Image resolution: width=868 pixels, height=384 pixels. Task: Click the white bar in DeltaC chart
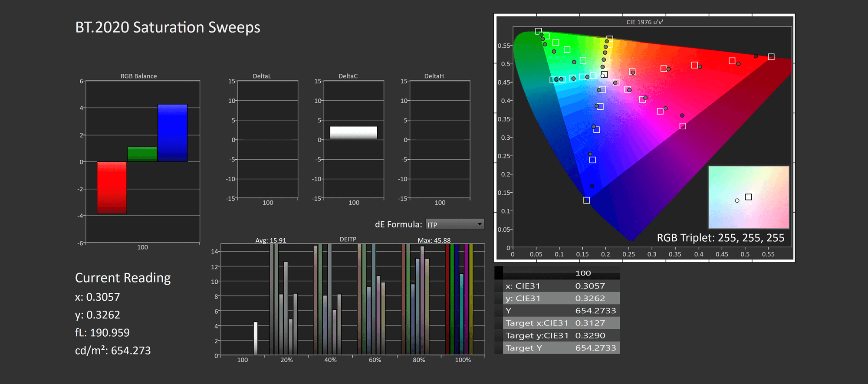pyautogui.click(x=353, y=132)
